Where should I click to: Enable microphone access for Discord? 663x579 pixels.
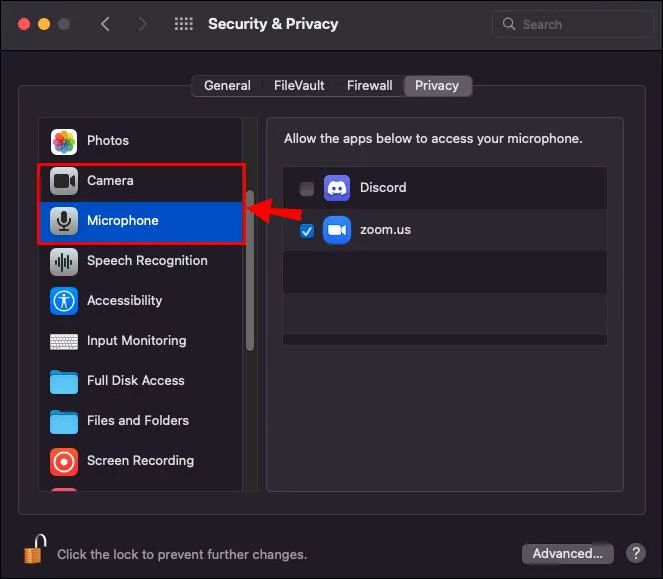coord(307,189)
